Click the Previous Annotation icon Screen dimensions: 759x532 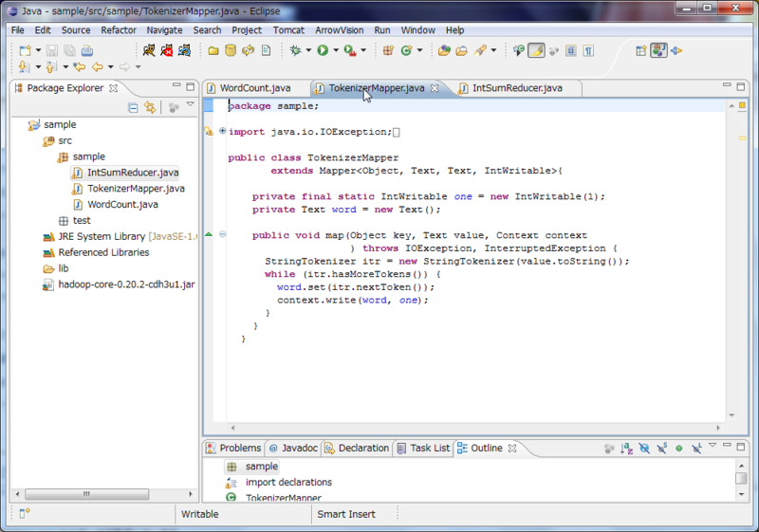click(51, 66)
